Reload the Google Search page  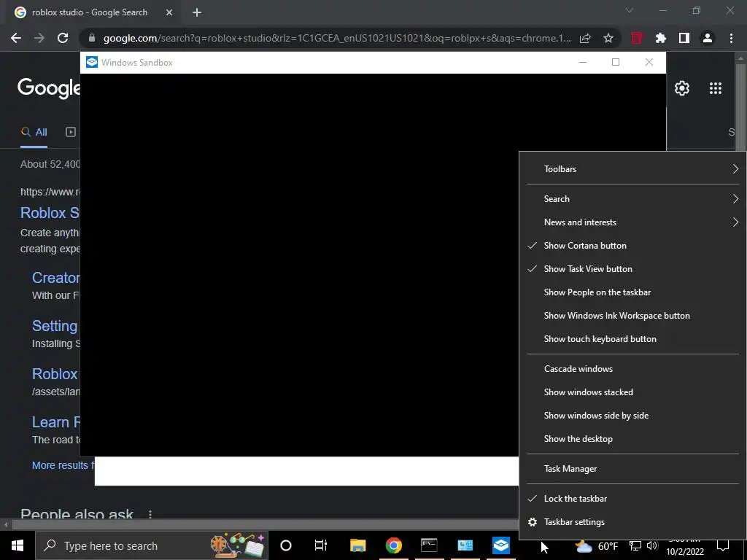point(63,38)
